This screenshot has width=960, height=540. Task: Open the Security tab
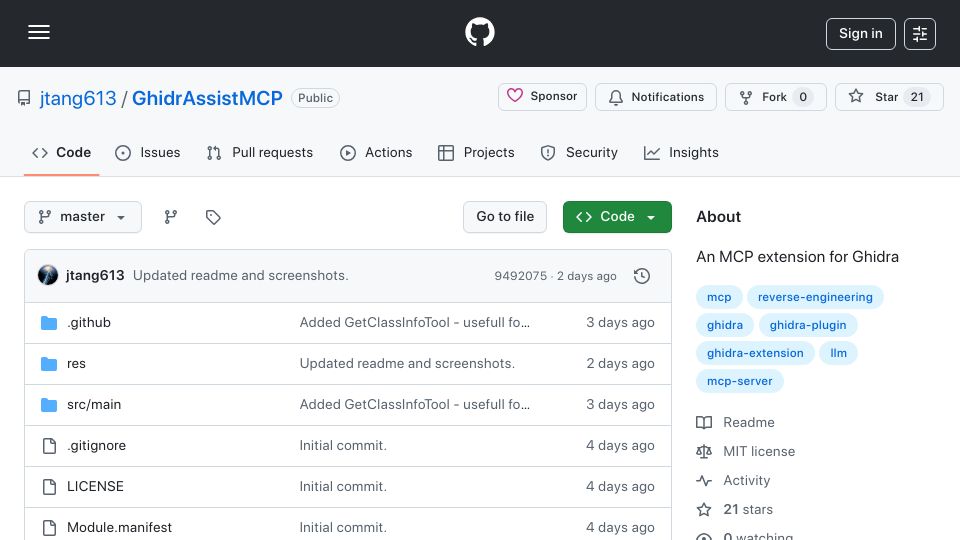(579, 152)
